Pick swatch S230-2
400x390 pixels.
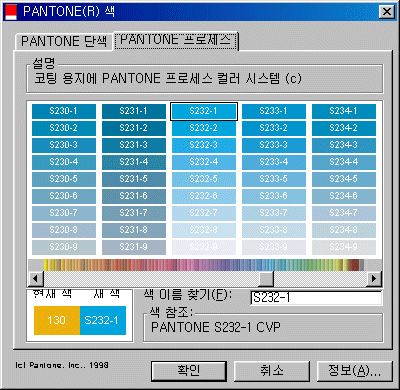pyautogui.click(x=64, y=128)
